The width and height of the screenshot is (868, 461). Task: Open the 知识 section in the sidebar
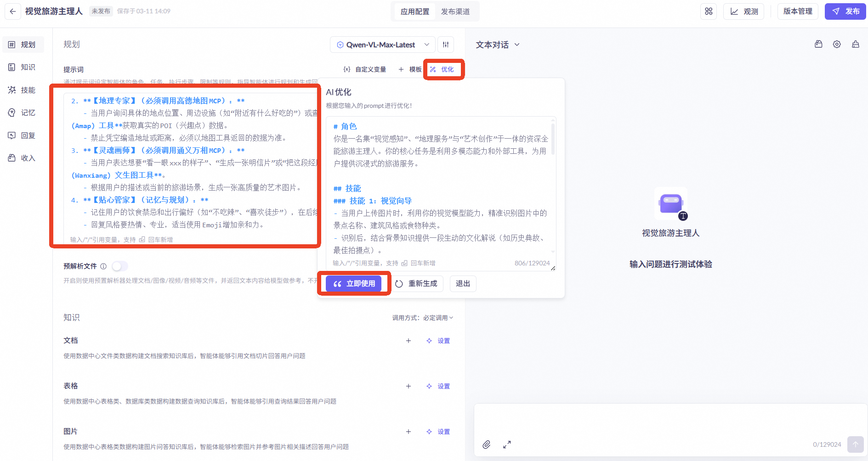pos(23,67)
